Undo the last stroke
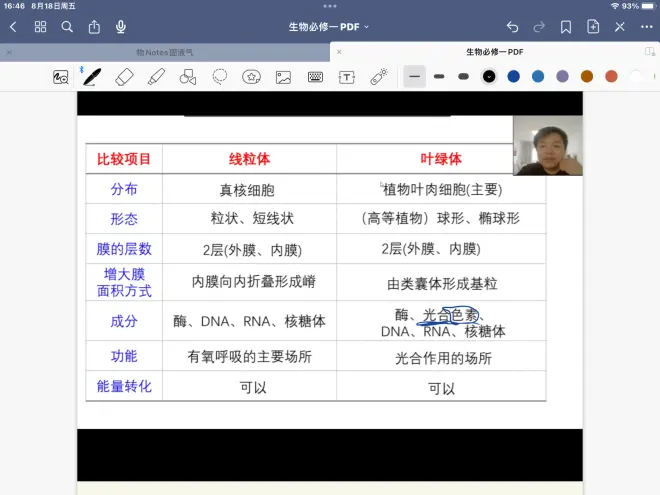Viewport: 660px width, 495px height. [513, 27]
